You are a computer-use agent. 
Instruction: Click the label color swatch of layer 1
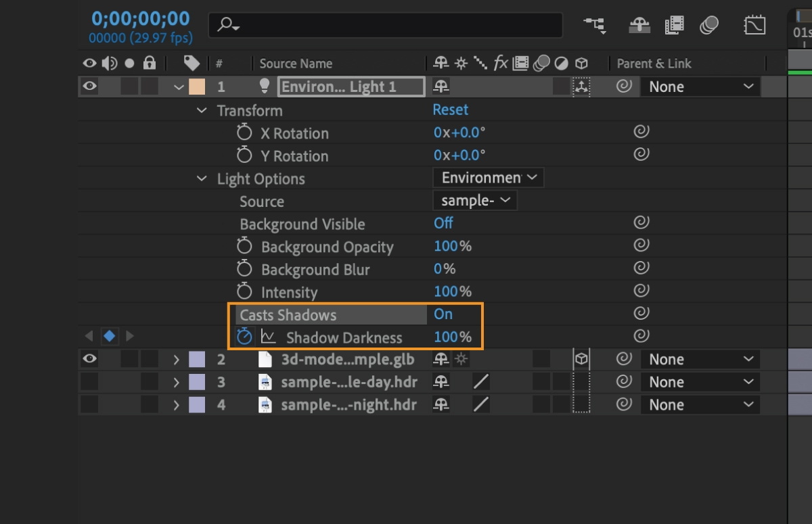click(x=197, y=87)
